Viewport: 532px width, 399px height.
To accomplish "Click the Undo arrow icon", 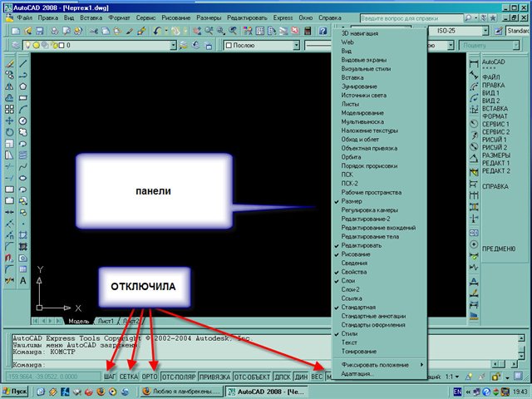I will (x=157, y=31).
